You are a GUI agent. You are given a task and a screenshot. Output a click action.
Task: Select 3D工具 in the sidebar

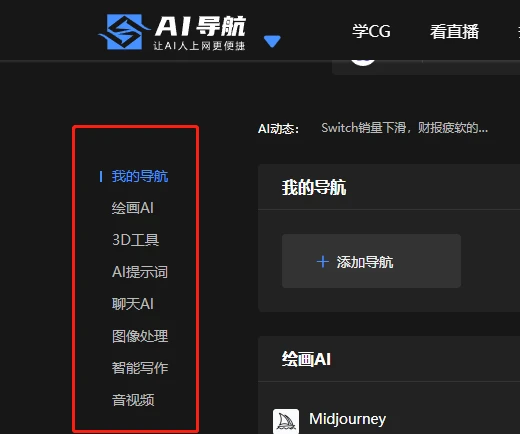click(135, 240)
